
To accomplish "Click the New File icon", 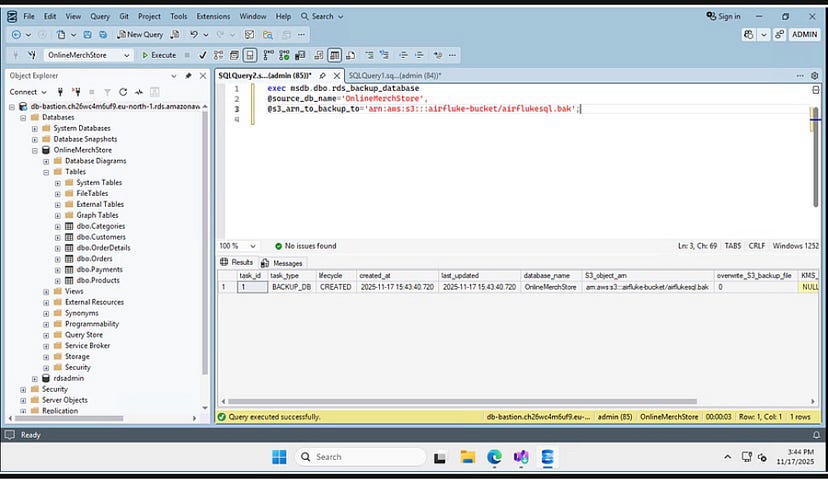I will coord(61,34).
